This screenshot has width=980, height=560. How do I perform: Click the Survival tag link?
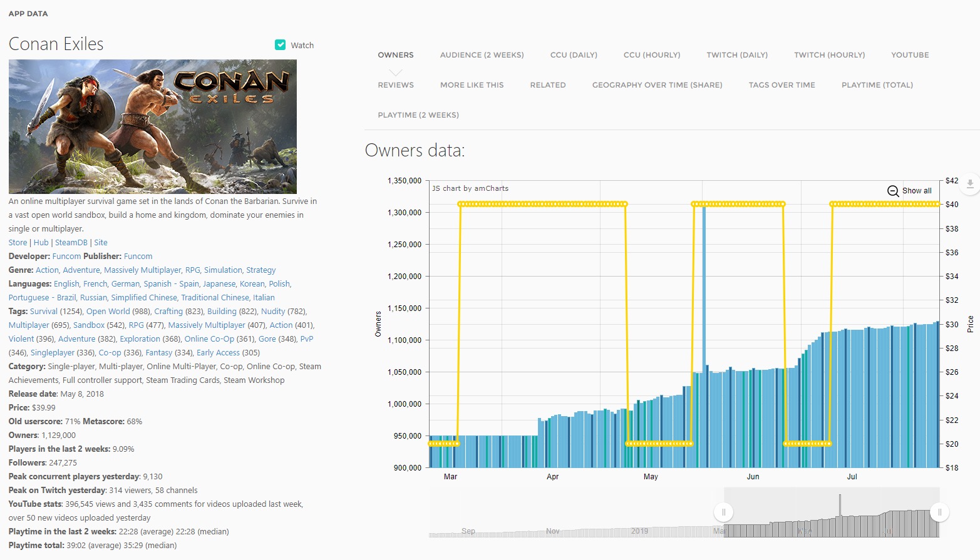[43, 312]
